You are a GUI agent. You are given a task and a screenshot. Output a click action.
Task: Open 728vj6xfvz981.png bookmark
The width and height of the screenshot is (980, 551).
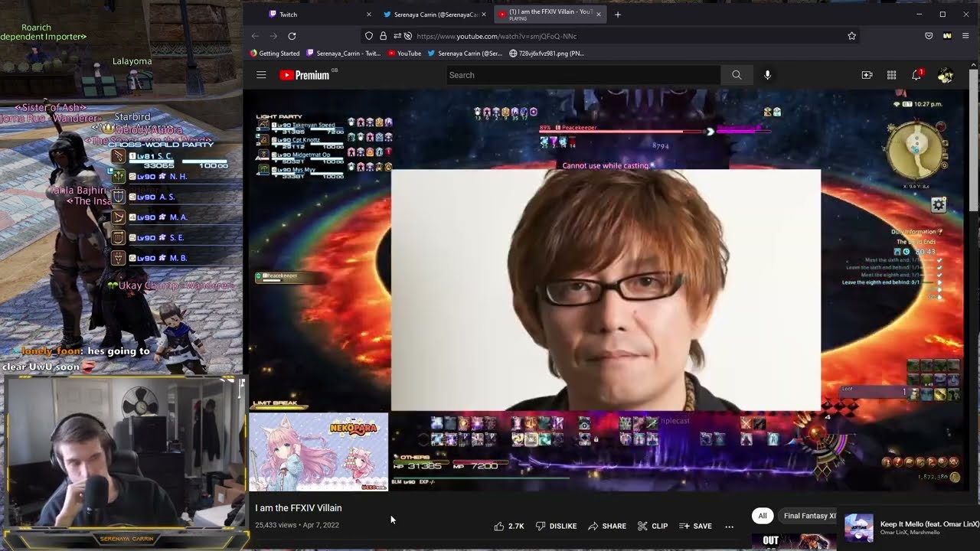click(546, 54)
